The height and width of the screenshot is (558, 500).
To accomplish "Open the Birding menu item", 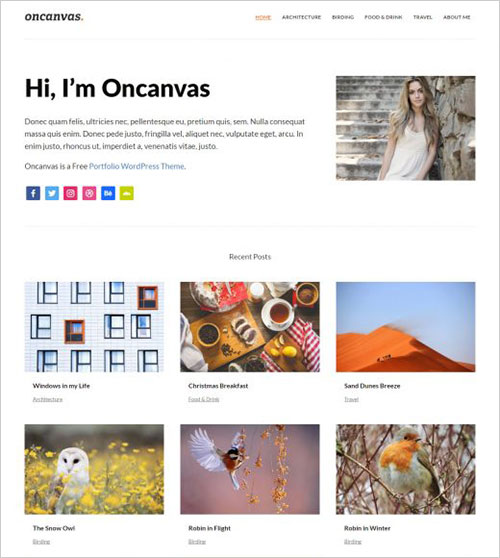I will pyautogui.click(x=343, y=17).
